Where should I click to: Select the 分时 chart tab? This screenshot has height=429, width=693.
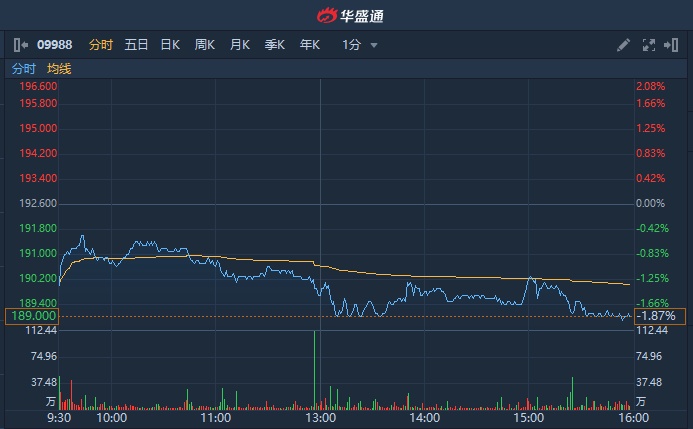tap(101, 45)
